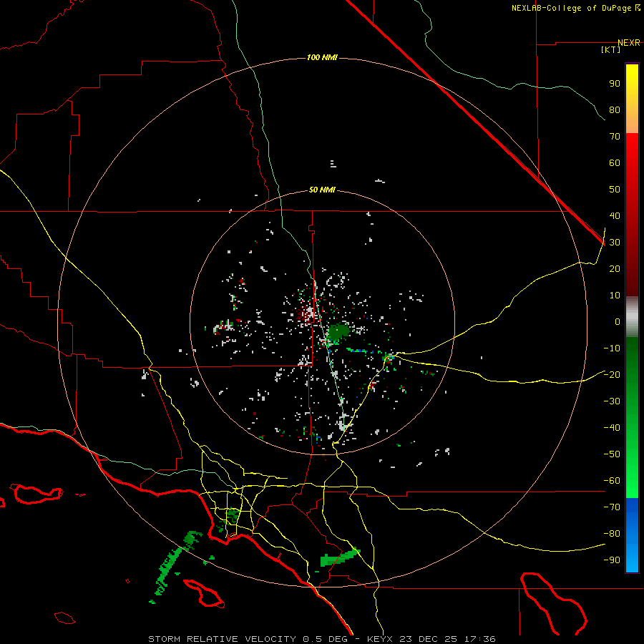Click the large dark green velocity blob near radar center

tap(338, 332)
